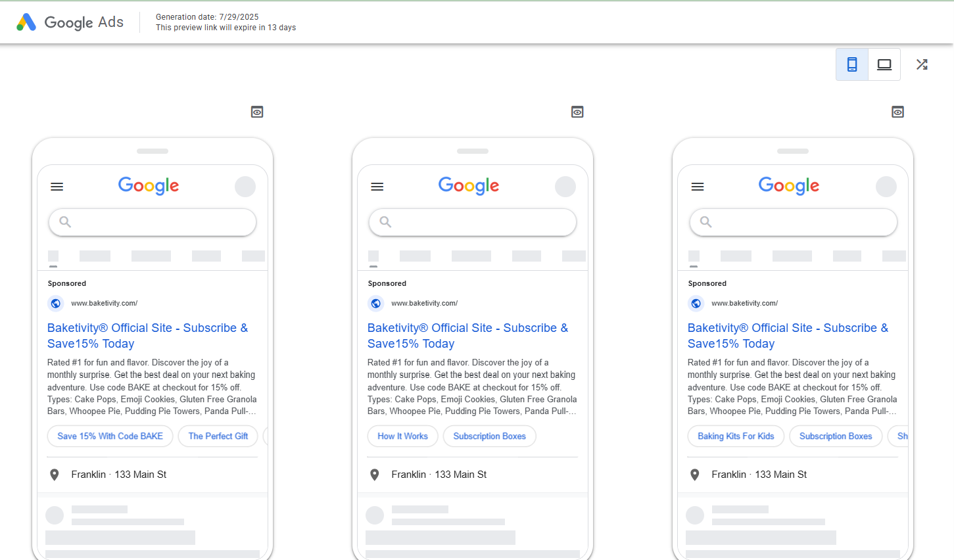
Task: Click 'Franklin · 133 Main St' in third phone
Action: (759, 475)
